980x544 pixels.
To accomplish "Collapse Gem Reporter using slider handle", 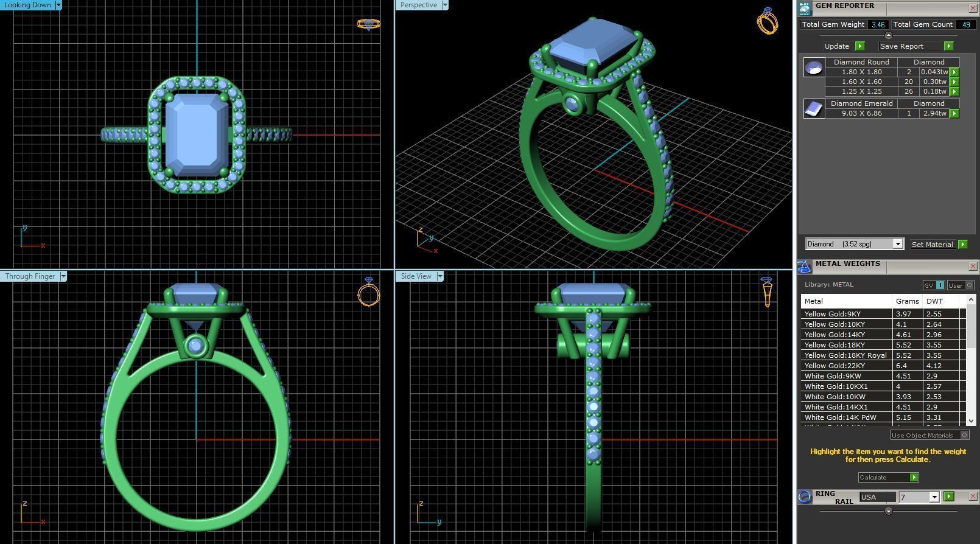I will (888, 35).
